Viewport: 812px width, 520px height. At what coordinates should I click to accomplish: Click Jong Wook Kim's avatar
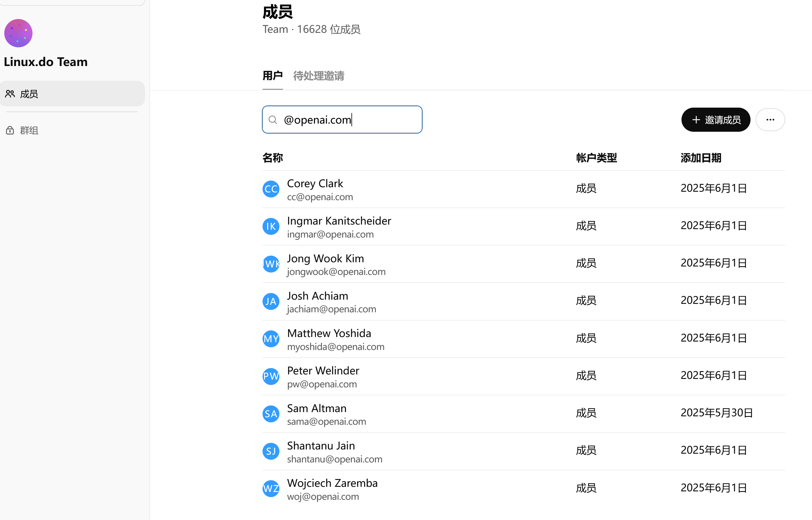tap(271, 264)
